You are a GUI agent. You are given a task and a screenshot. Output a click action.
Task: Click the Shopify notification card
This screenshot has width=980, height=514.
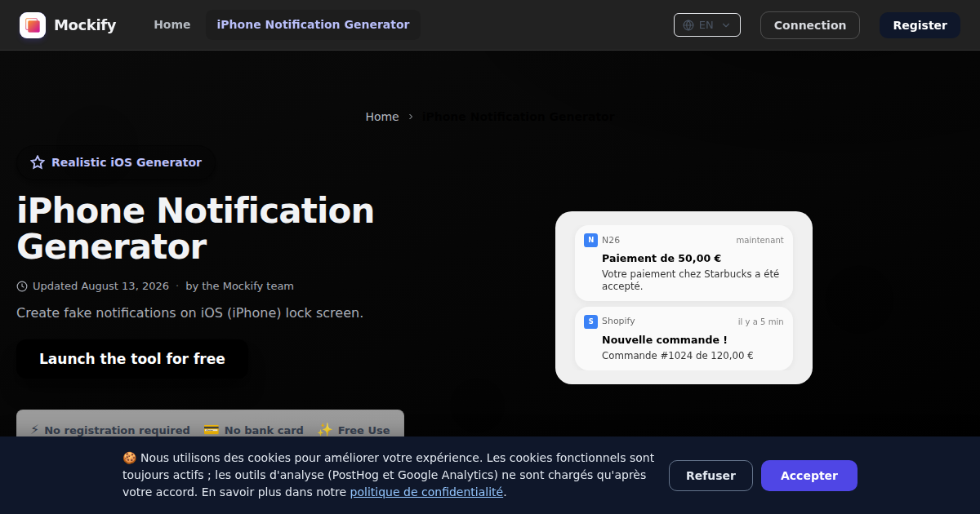(684, 339)
